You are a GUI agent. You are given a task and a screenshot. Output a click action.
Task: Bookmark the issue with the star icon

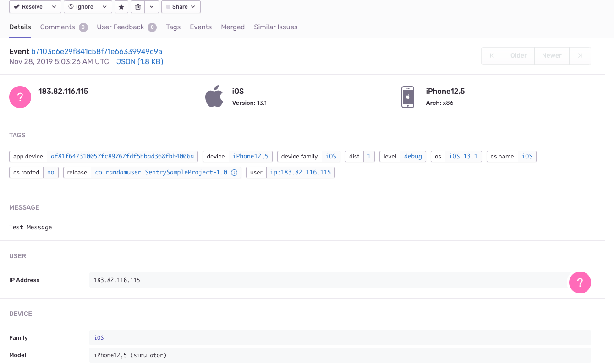pyautogui.click(x=121, y=7)
